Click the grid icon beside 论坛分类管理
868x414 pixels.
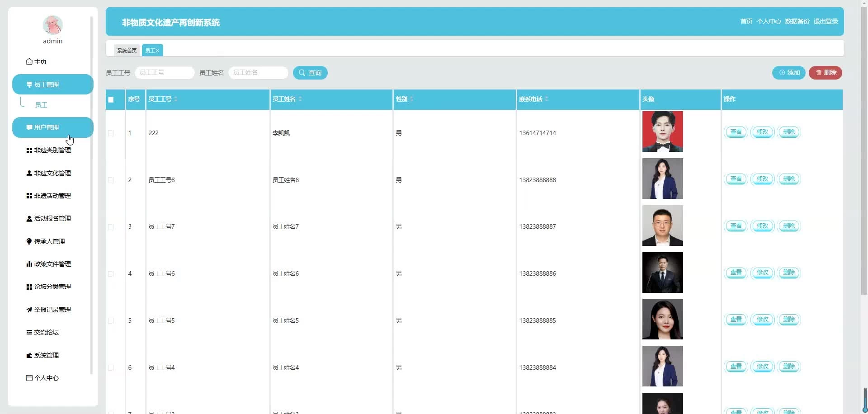[x=29, y=287]
